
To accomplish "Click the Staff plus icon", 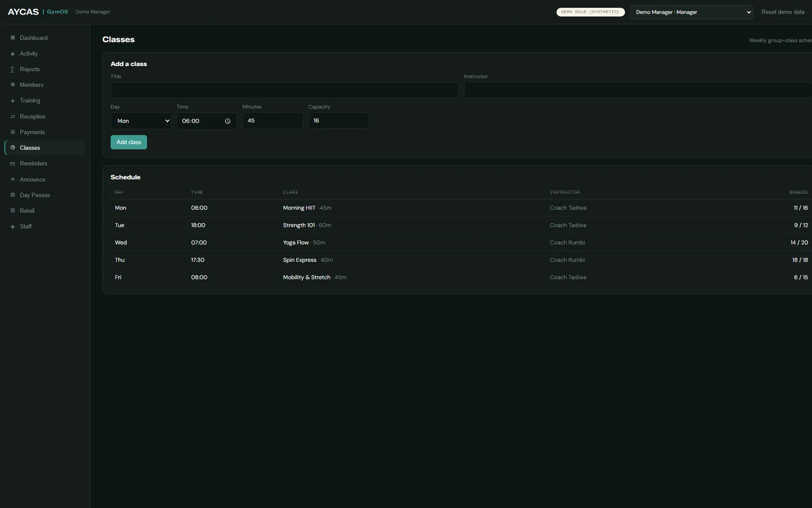I will point(13,226).
